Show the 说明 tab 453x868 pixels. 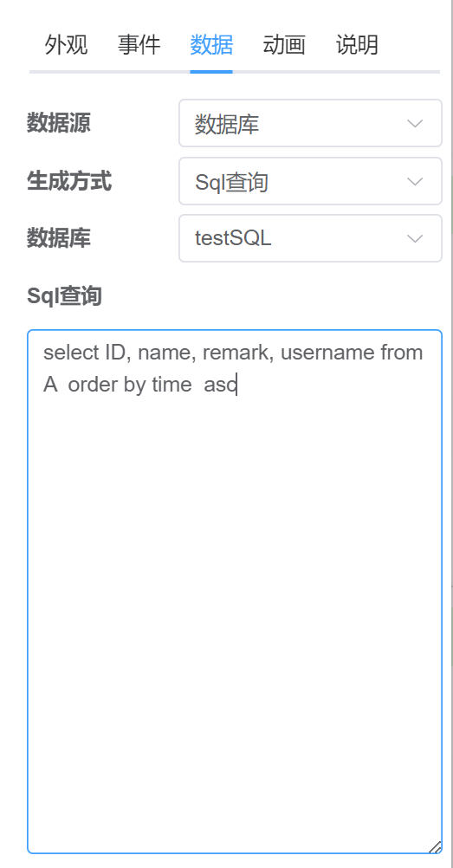(357, 45)
